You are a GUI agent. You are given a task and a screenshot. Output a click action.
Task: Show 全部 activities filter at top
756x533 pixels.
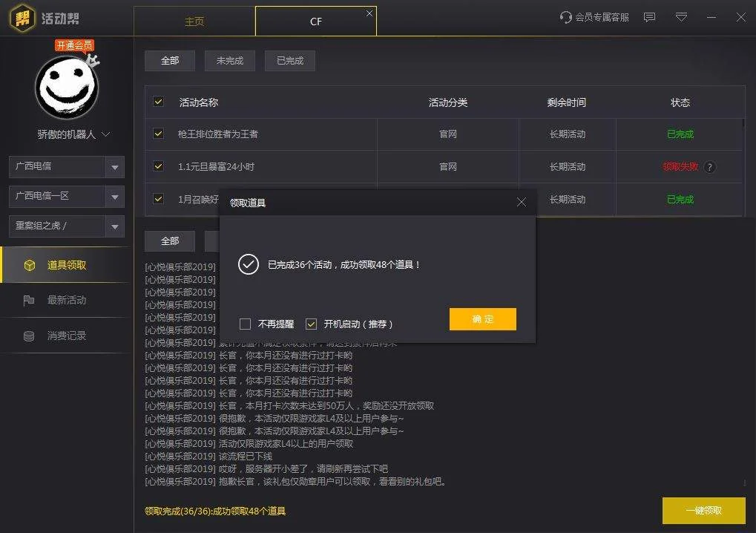[170, 61]
